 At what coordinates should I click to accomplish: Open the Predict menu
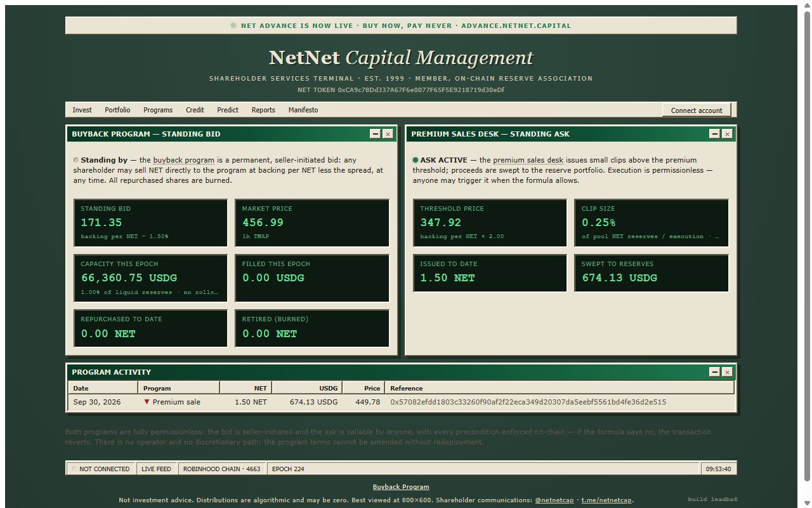click(228, 110)
